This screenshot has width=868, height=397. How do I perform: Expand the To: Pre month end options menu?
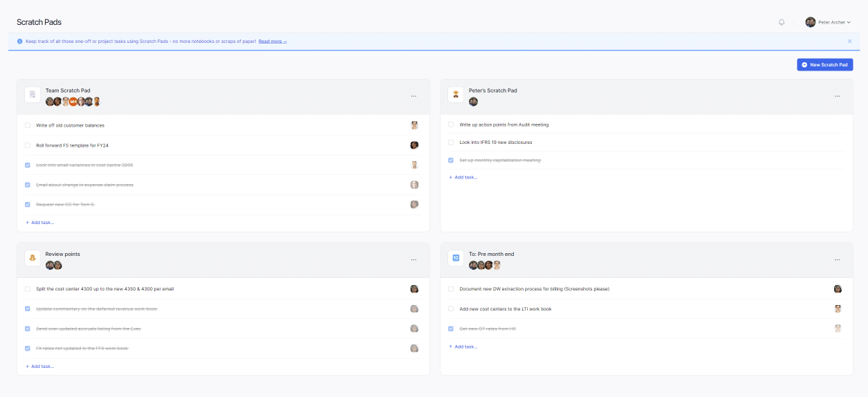pyautogui.click(x=837, y=260)
